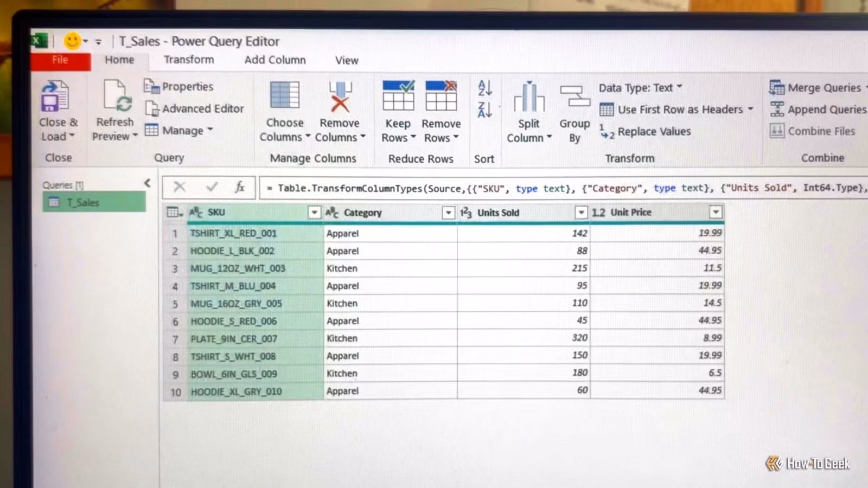Click the table corner menu icon
Screen dimensions: 868x488
coord(174,213)
